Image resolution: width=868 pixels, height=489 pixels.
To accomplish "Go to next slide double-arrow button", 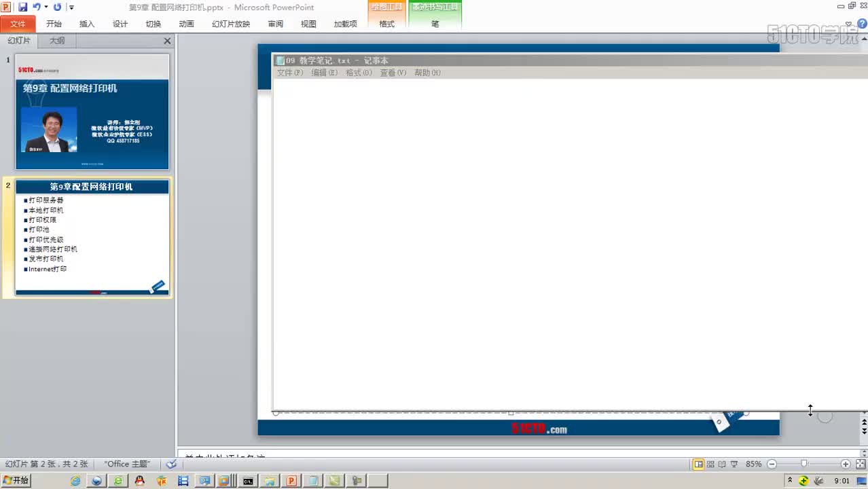I will pos(864,431).
